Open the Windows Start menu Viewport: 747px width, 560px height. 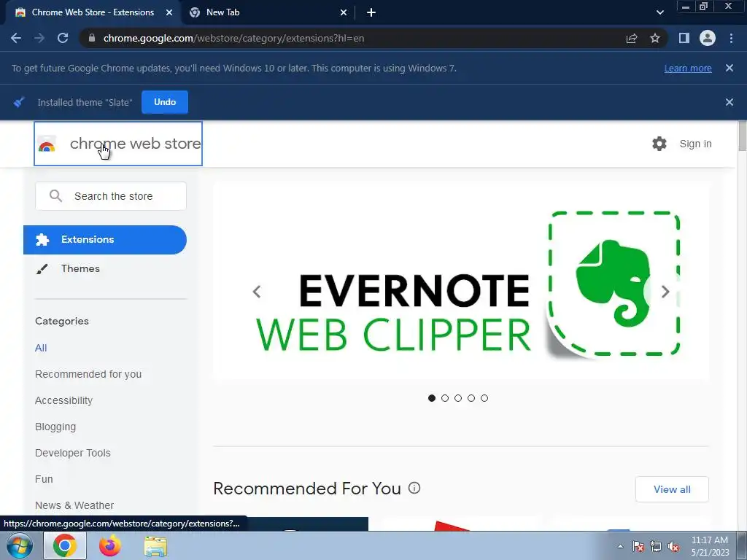coord(20,545)
